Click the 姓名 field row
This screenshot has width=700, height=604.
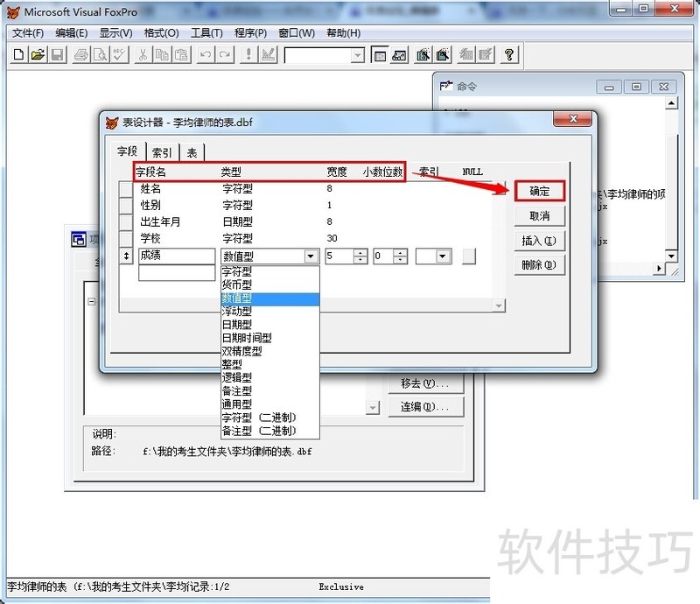305,189
